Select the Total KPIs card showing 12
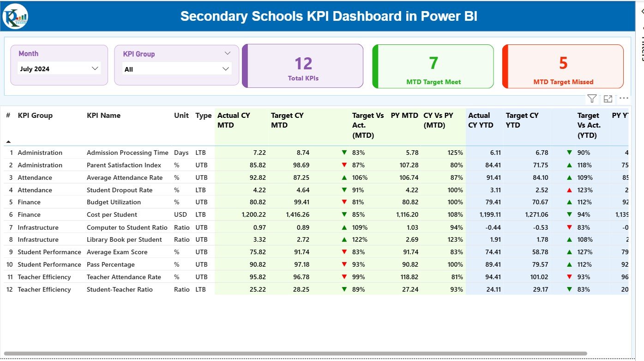The height and width of the screenshot is (361, 644). coord(302,66)
